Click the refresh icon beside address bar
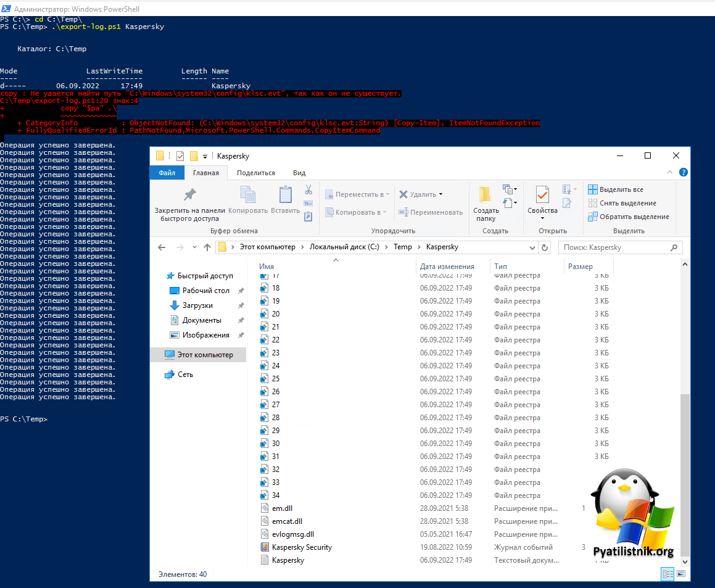715x588 pixels. [545, 247]
